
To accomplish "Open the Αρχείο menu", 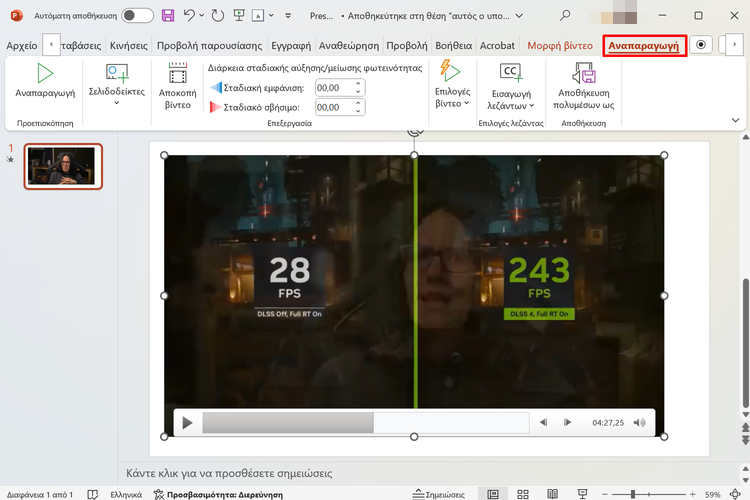I will [22, 45].
